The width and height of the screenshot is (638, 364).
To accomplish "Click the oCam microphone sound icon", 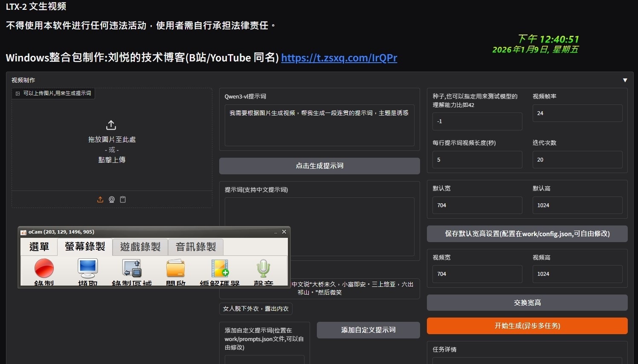I will pyautogui.click(x=263, y=269).
